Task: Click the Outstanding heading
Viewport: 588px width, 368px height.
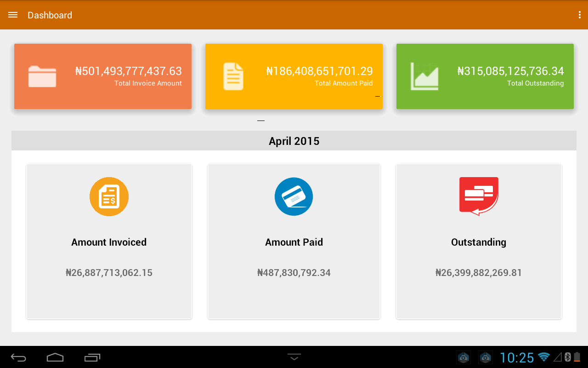Action: click(479, 242)
